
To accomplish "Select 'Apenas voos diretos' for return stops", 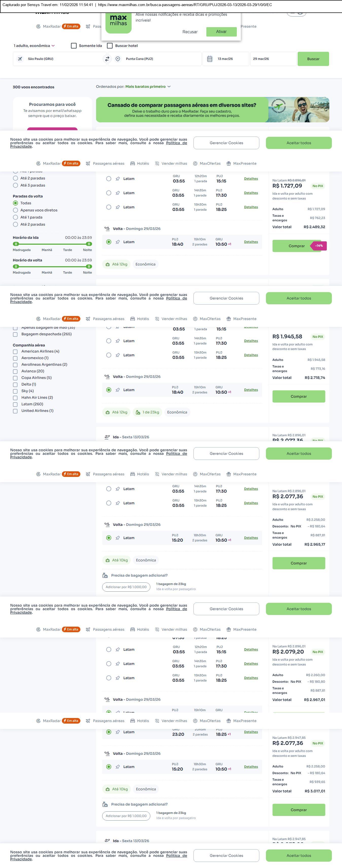I will pos(15,210).
